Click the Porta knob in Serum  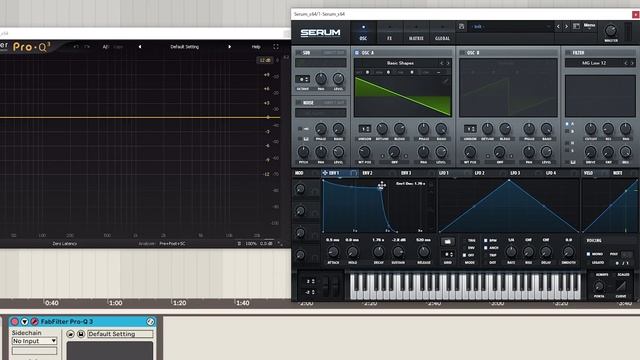coord(599,286)
